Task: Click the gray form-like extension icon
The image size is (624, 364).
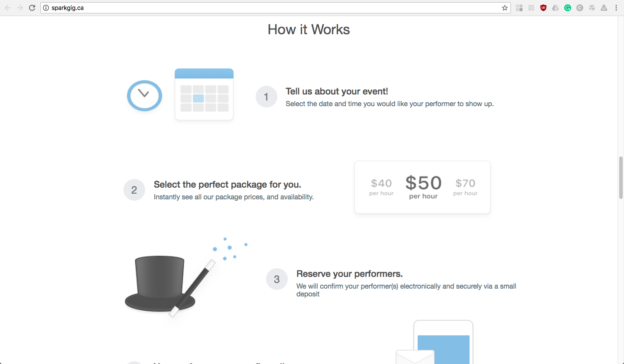Action: (x=531, y=8)
